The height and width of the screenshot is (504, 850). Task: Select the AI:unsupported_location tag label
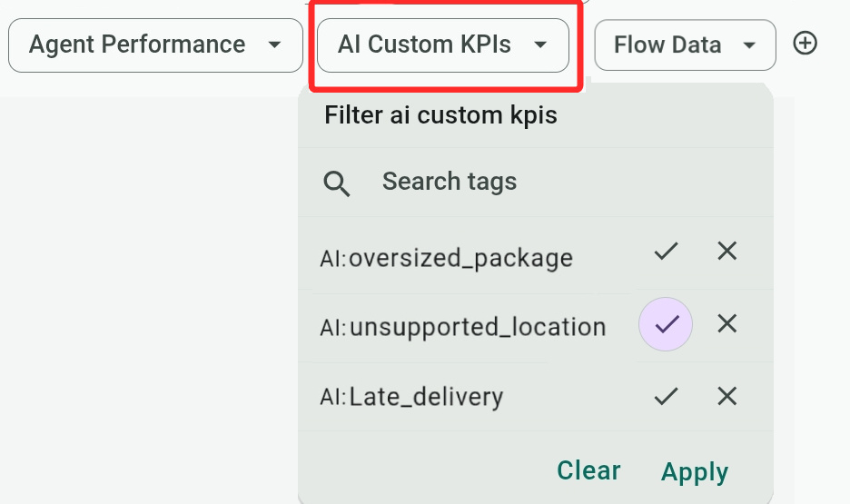[463, 327]
